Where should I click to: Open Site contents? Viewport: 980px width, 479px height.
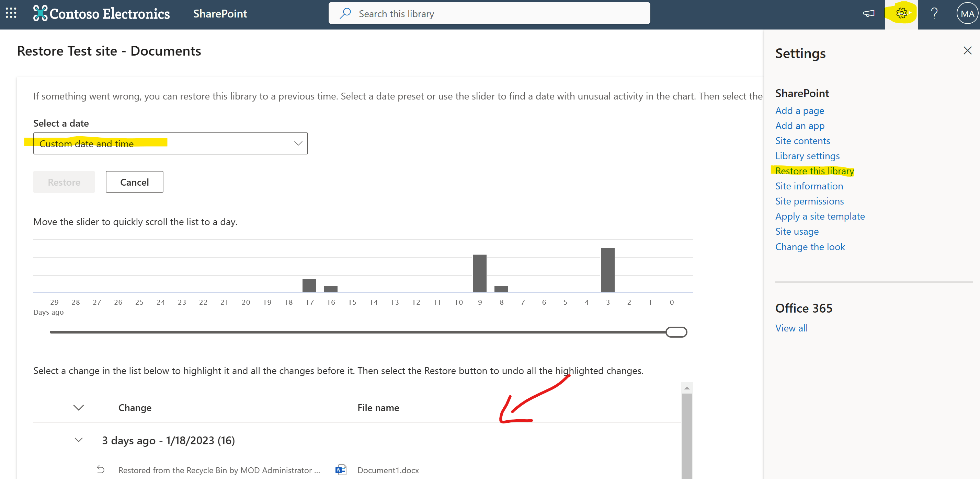(802, 141)
